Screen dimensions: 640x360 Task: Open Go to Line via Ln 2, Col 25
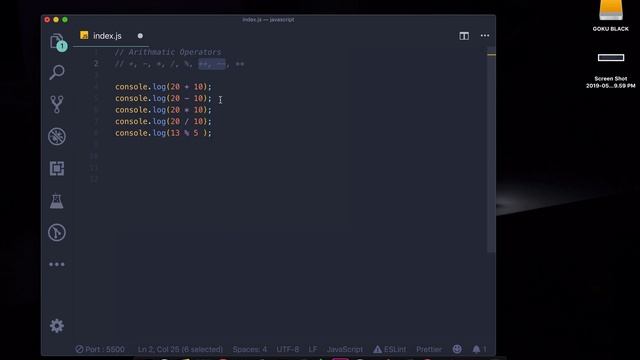point(180,349)
